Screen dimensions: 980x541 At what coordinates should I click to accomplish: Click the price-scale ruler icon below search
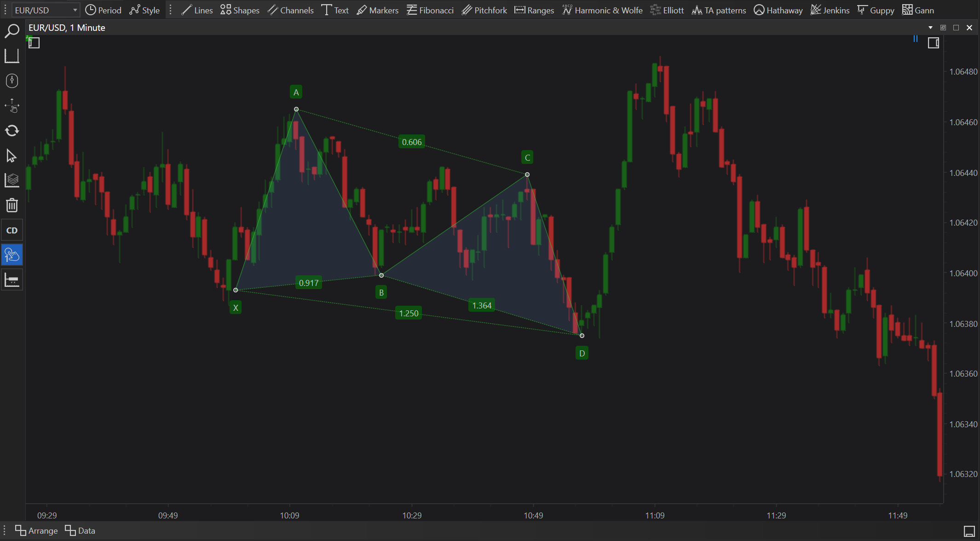[x=12, y=56]
